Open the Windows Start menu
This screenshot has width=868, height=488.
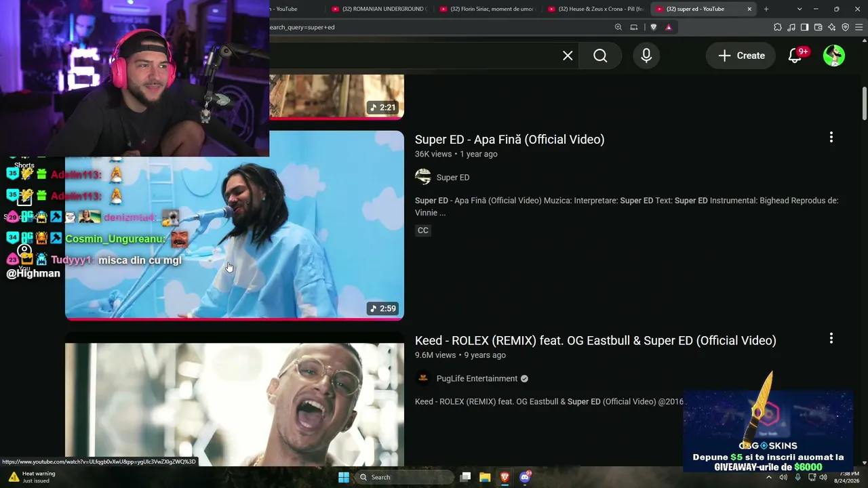[x=344, y=477]
